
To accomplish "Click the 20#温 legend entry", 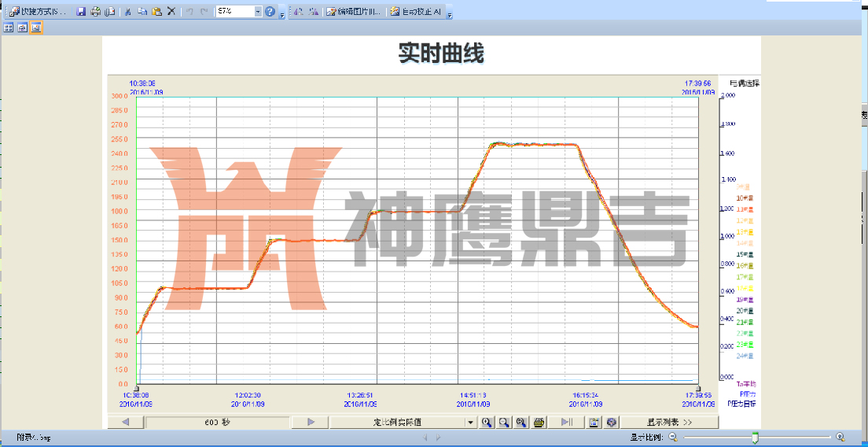I will [745, 311].
